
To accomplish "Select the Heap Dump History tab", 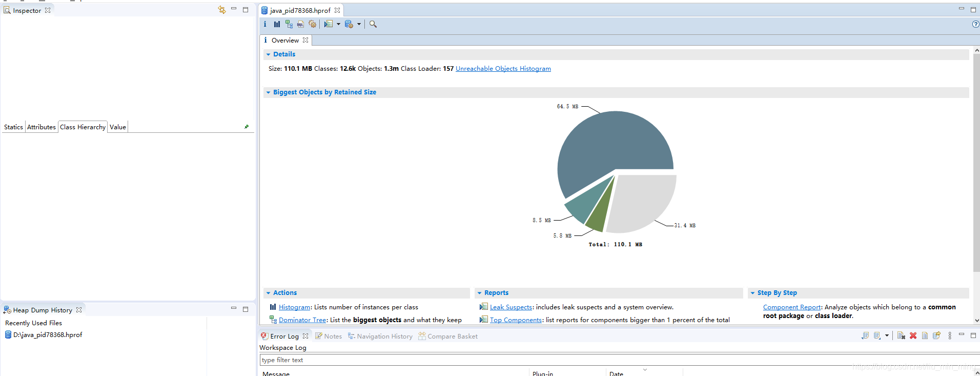I will coord(43,310).
